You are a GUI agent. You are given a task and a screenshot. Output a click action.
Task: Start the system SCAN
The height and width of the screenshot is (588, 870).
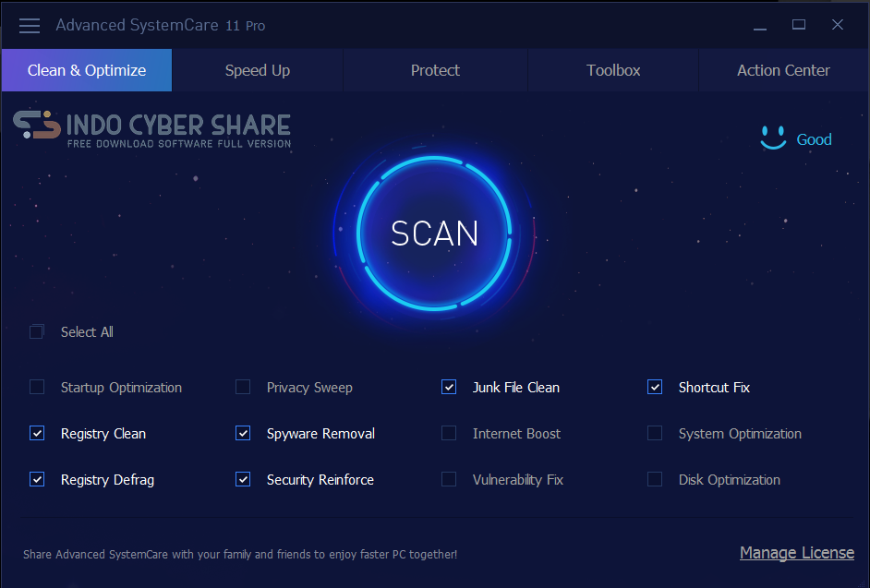(x=434, y=233)
